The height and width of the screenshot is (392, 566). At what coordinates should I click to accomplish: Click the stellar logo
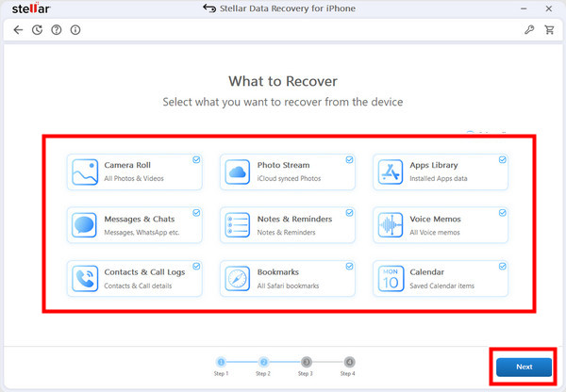(31, 8)
